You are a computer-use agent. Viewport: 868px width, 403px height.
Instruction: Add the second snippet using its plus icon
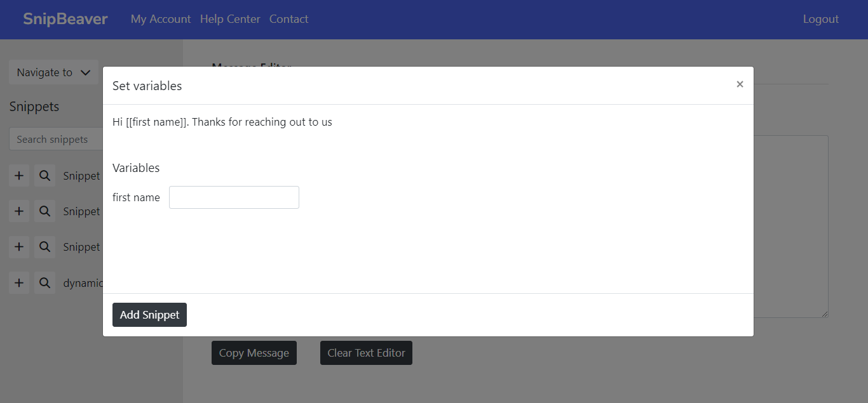point(19,211)
